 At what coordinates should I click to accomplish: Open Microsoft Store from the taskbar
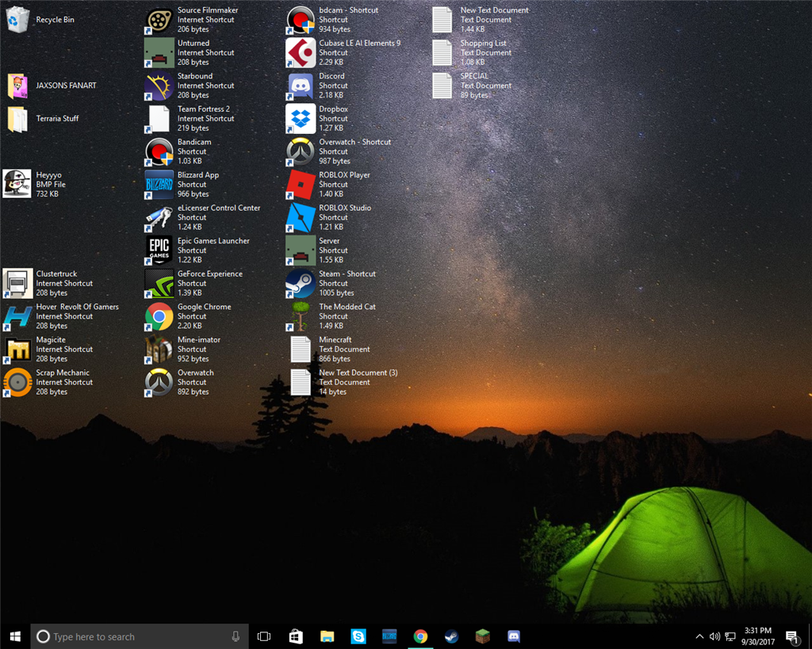pyautogui.click(x=296, y=636)
